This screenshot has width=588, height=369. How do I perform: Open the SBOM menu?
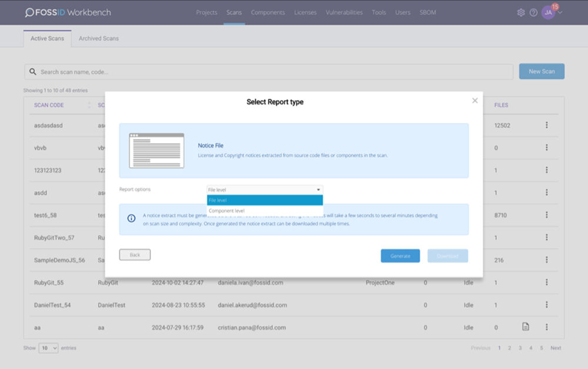pos(428,12)
